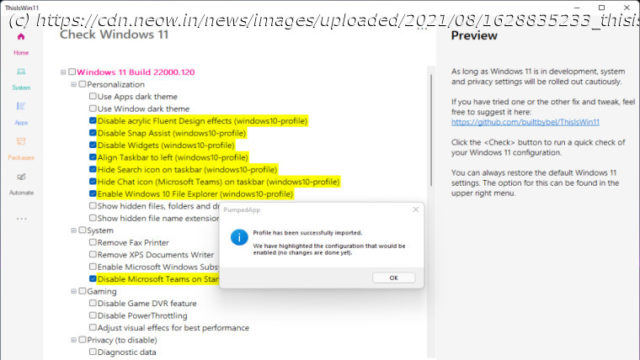Collapse the Personalization tree group
This screenshot has width=640, height=360.
[x=73, y=84]
